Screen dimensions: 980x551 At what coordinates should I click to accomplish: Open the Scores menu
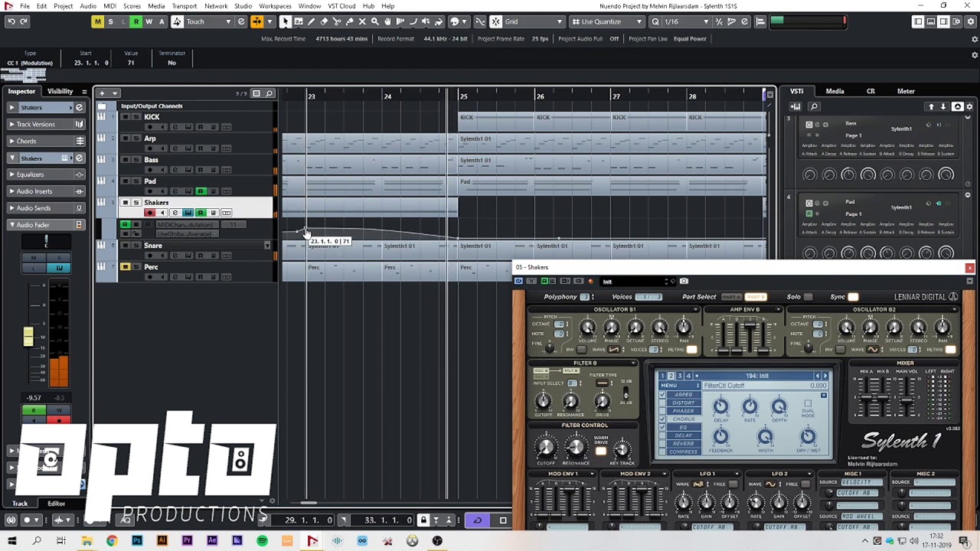(x=132, y=6)
